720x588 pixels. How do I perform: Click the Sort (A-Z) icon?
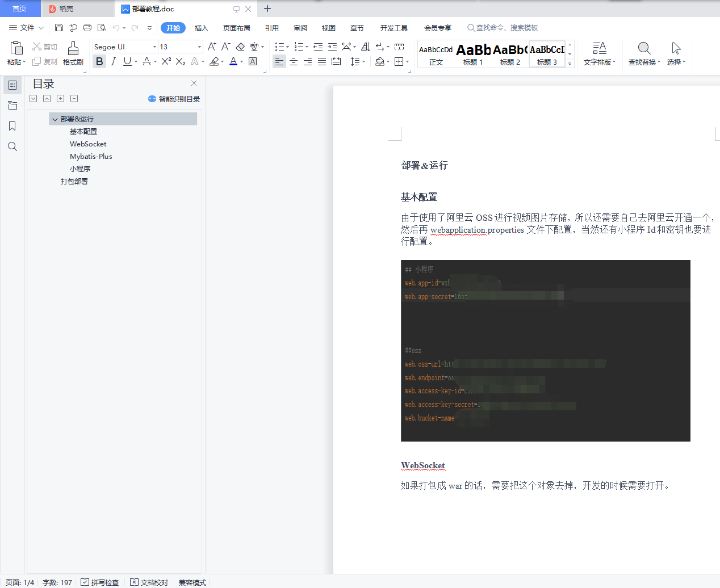365,47
